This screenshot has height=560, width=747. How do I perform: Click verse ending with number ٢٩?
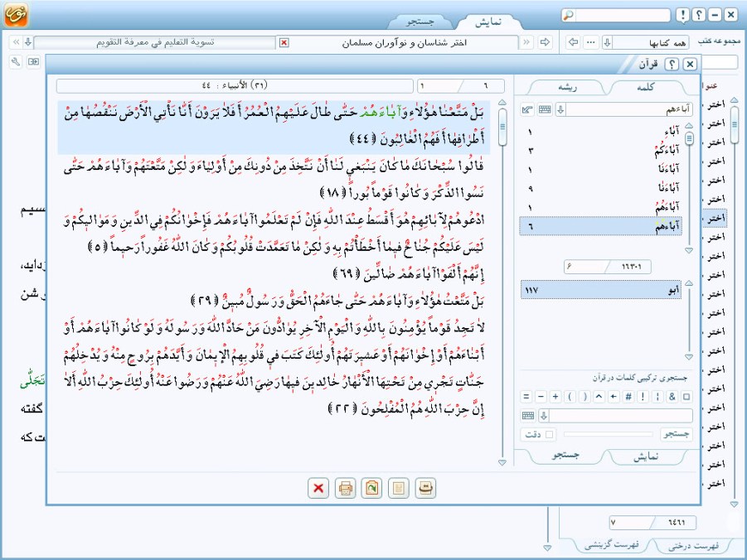coord(337,301)
